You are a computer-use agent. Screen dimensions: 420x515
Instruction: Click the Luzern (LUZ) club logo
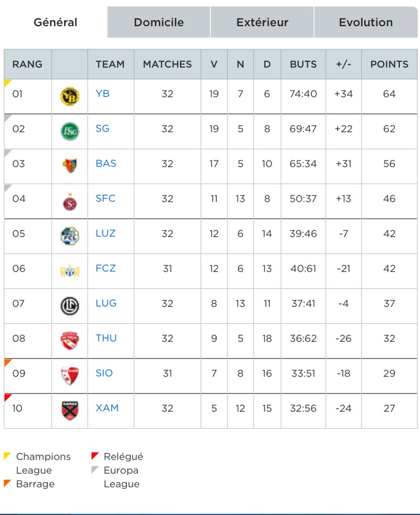pyautogui.click(x=69, y=236)
